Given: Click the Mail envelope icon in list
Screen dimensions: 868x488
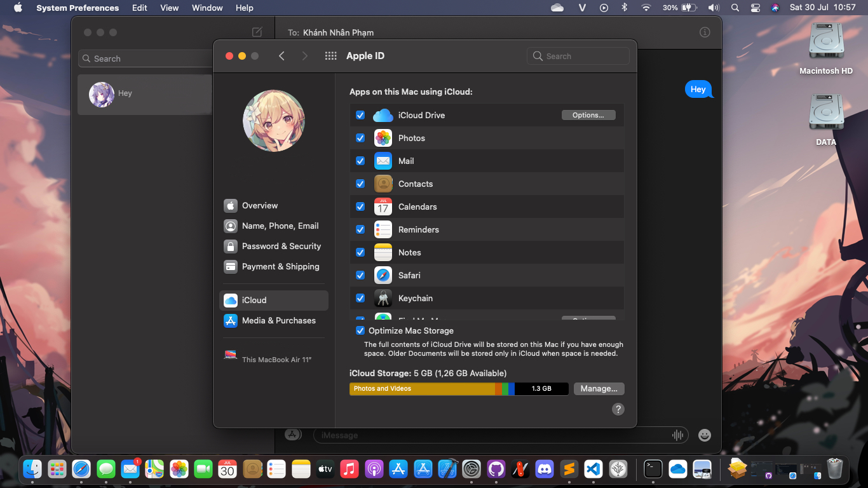Looking at the screenshot, I should [x=383, y=161].
